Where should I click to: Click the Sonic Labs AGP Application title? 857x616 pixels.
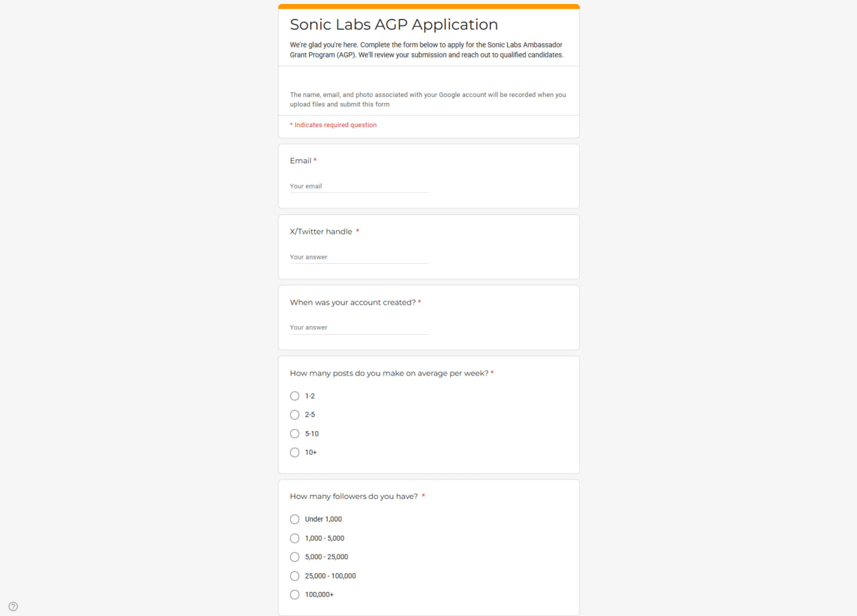(394, 25)
